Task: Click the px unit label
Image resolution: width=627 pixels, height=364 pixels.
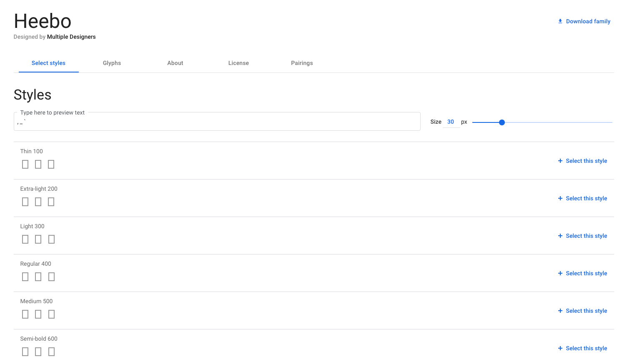Action: pyautogui.click(x=464, y=122)
